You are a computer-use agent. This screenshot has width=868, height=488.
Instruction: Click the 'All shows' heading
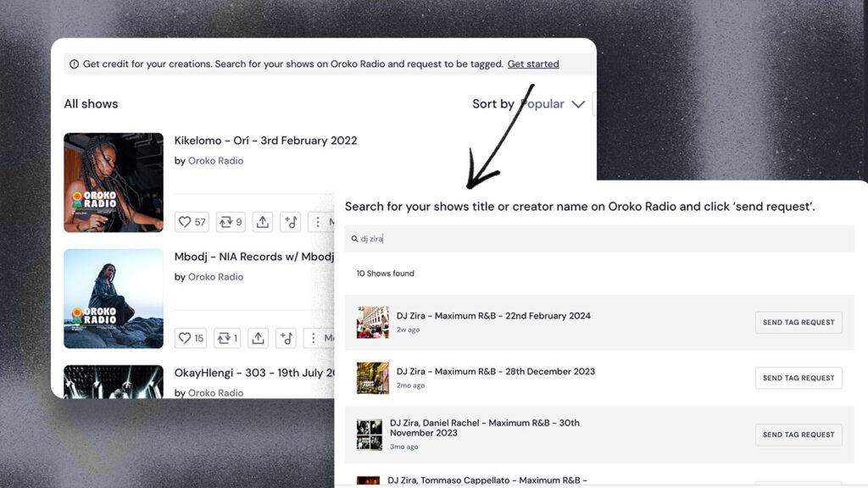coord(91,104)
